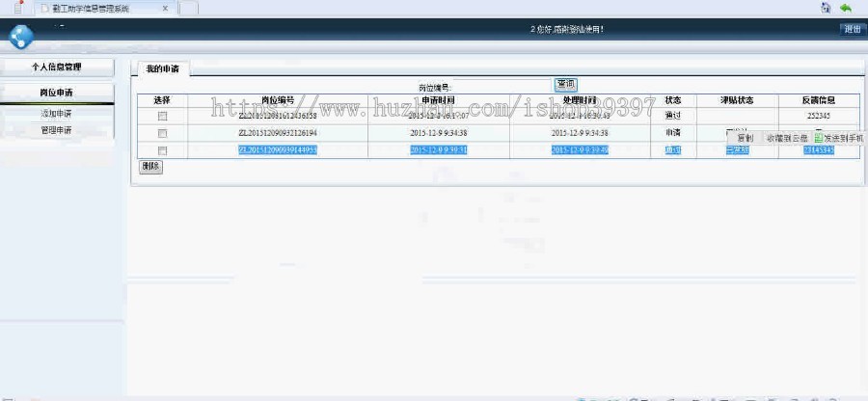Click the 申请 status cell in second row
The width and height of the screenshot is (868, 401).
click(x=673, y=133)
